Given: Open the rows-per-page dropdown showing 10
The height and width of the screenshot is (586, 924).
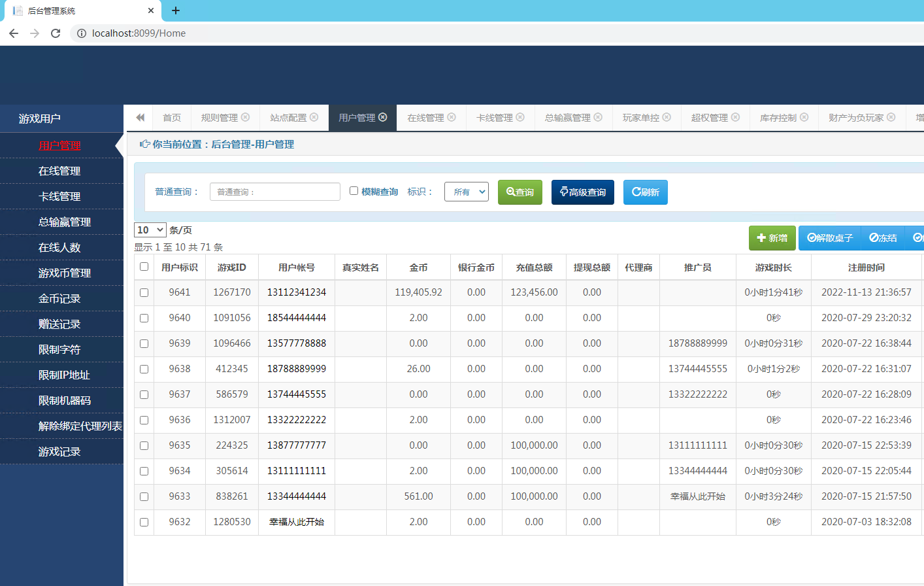Looking at the screenshot, I should tap(150, 230).
